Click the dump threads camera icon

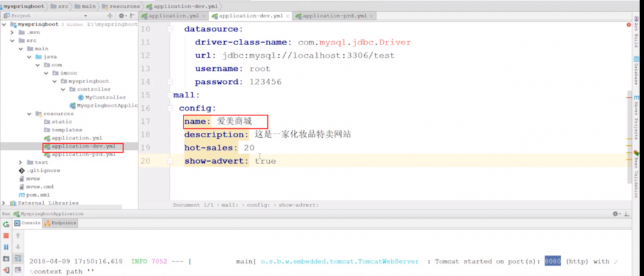(x=6, y=259)
